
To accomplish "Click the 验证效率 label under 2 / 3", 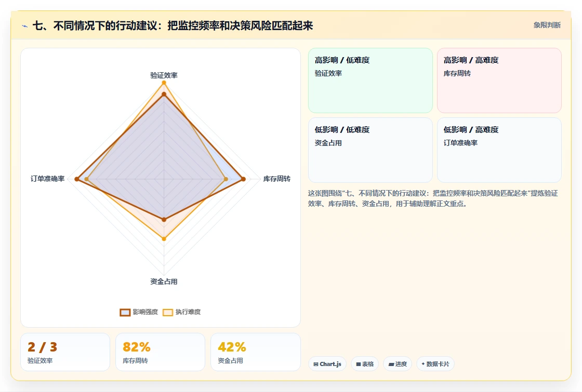I will click(40, 360).
